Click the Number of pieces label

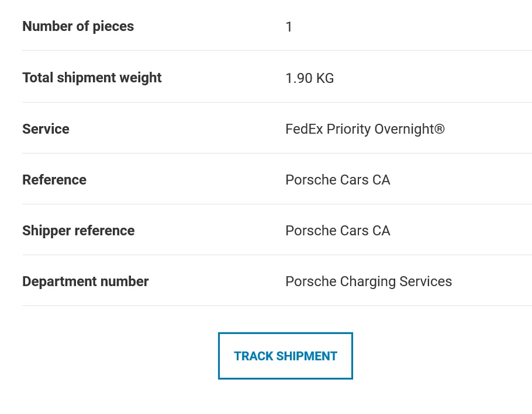(78, 26)
